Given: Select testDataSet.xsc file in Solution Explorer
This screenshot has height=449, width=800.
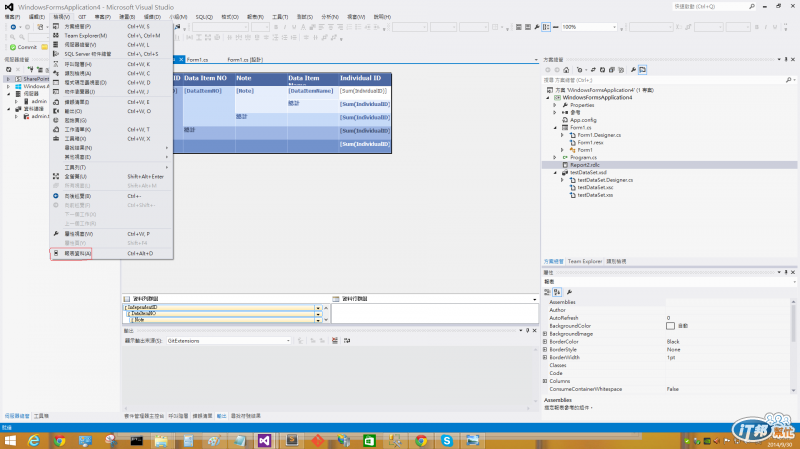Looking at the screenshot, I should [595, 187].
